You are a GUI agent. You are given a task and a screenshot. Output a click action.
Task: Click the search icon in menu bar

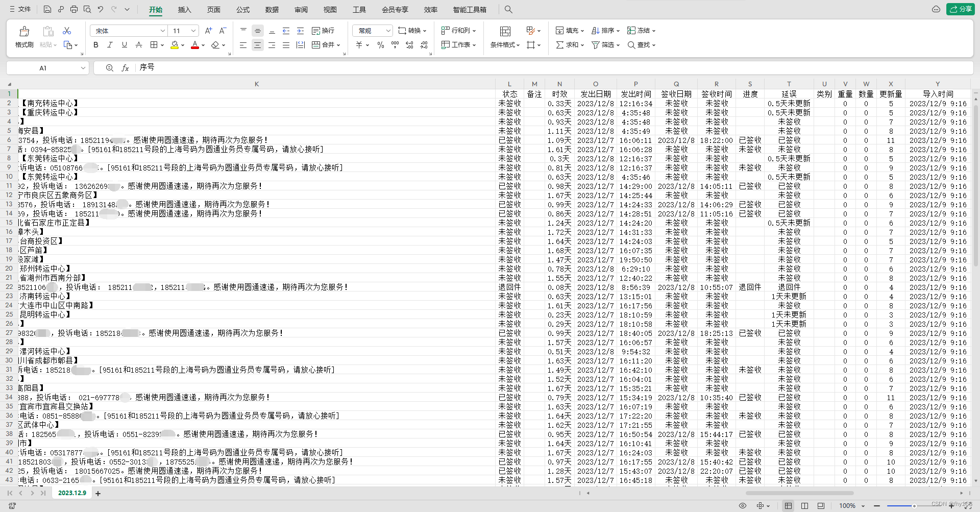tap(508, 9)
